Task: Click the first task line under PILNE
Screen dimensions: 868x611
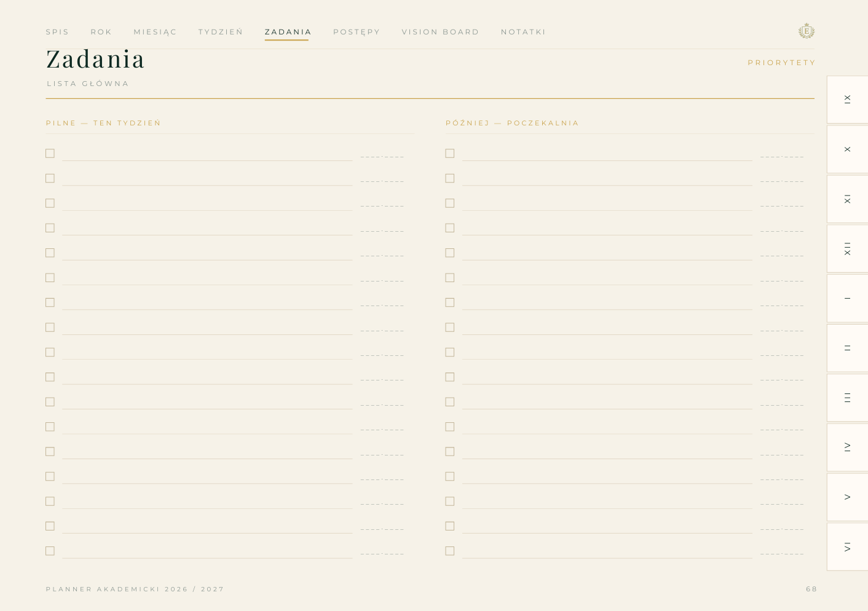Action: coord(207,154)
